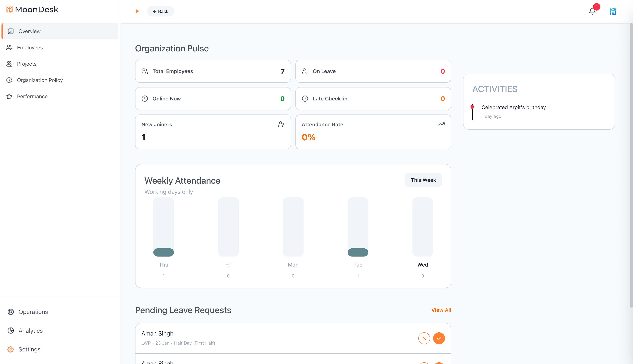The width and height of the screenshot is (633, 364).
Task: Click the '1 day ago' timestamp
Action: pyautogui.click(x=491, y=116)
